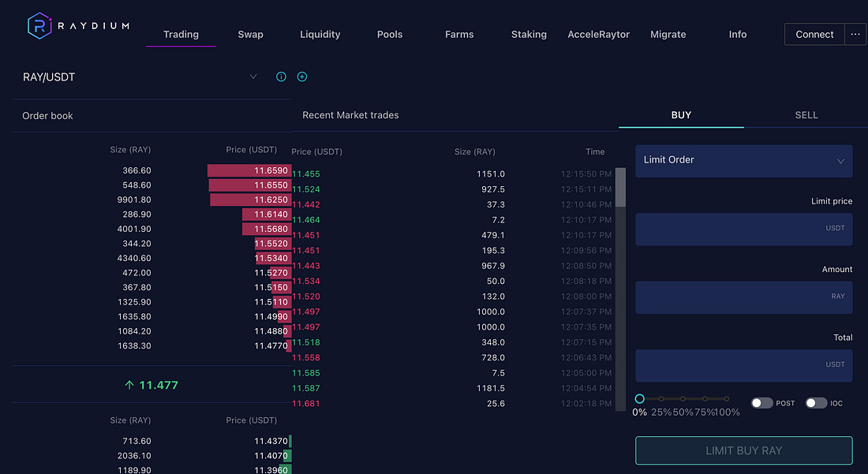Click the plus icon to add market
The height and width of the screenshot is (474, 868).
tap(302, 77)
